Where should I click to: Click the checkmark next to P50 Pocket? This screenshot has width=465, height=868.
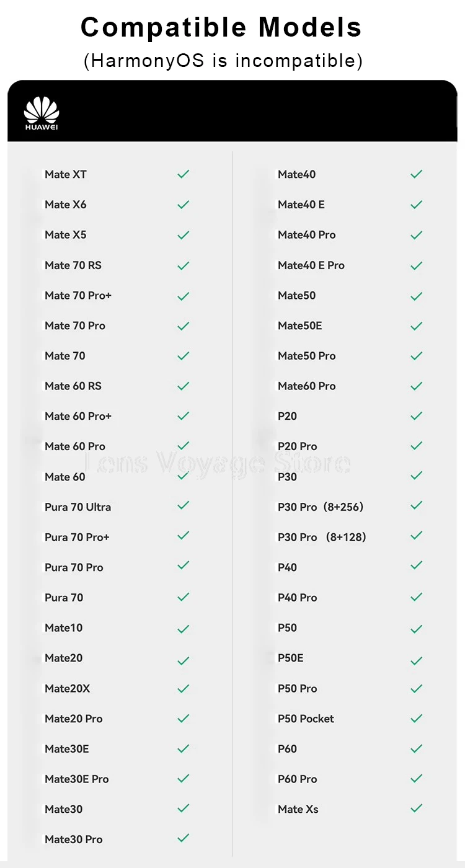coord(416,719)
